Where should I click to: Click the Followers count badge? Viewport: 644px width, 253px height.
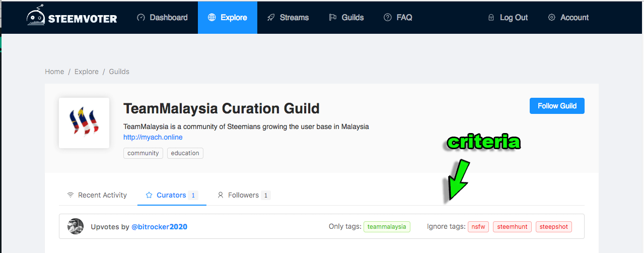(266, 195)
